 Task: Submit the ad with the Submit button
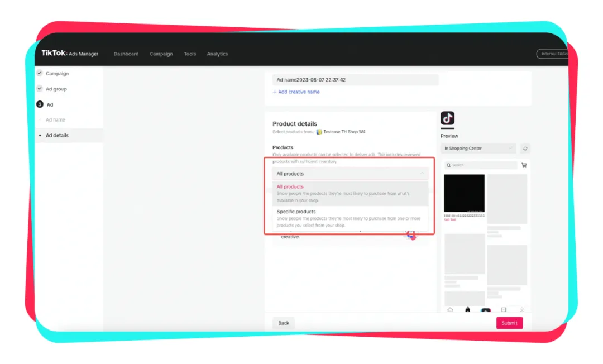click(x=509, y=323)
